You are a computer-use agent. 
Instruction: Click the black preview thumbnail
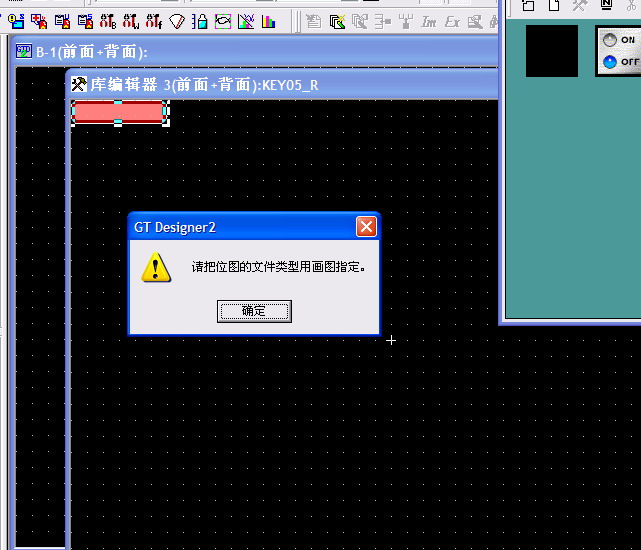click(x=552, y=51)
